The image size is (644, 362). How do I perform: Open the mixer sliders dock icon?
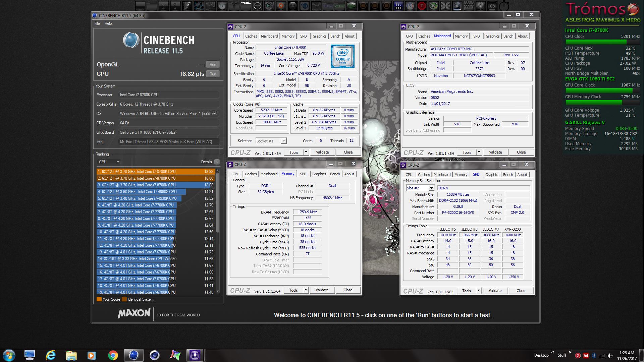(x=210, y=6)
